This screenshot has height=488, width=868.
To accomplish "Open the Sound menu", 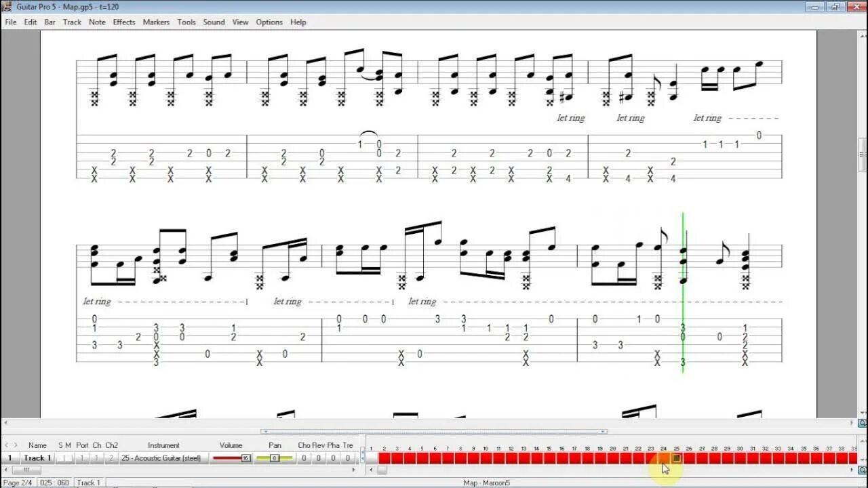I will pos(214,22).
